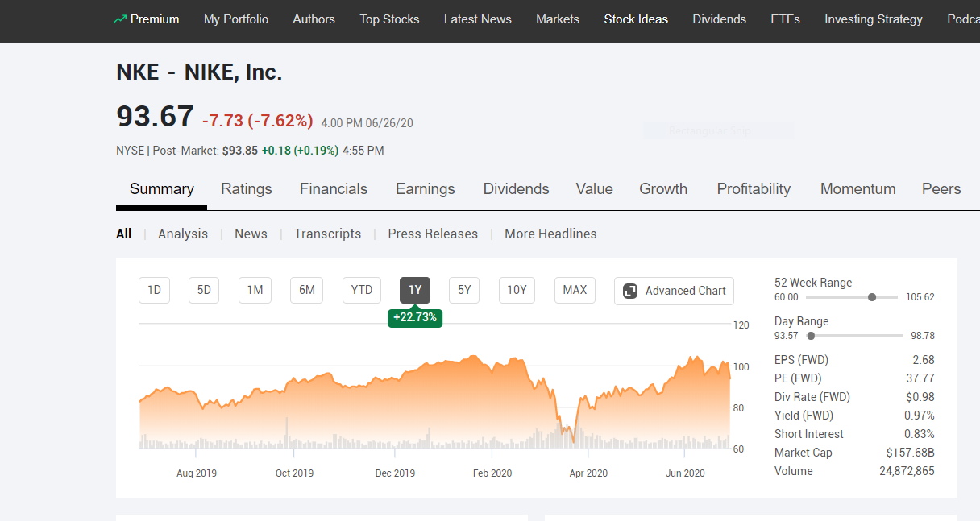Switch to the Earnings tab

pos(426,189)
